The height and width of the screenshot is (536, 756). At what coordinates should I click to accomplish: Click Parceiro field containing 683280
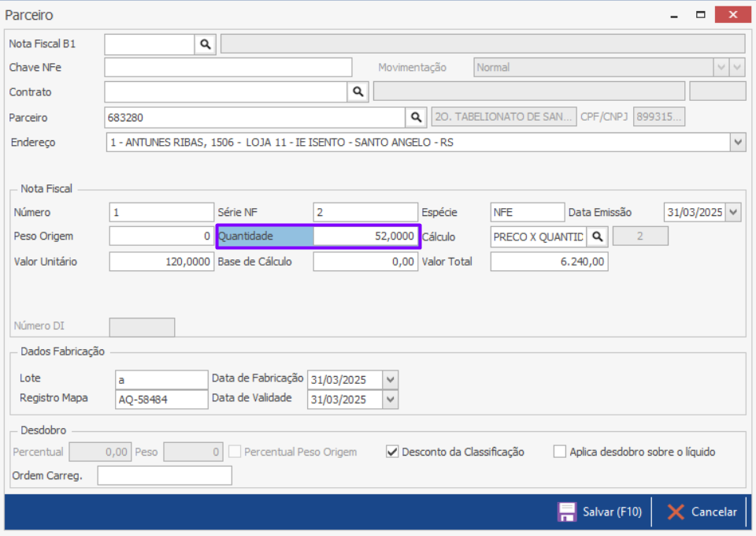254,117
